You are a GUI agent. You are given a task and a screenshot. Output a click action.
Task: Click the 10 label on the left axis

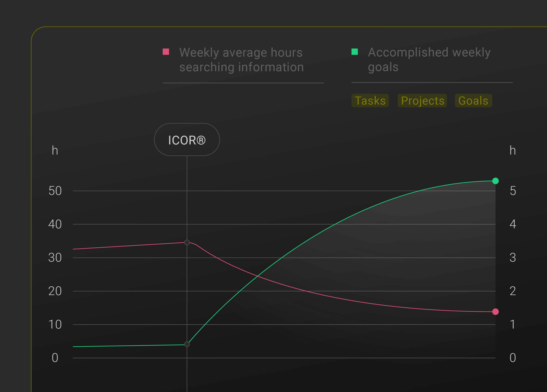tap(55, 324)
